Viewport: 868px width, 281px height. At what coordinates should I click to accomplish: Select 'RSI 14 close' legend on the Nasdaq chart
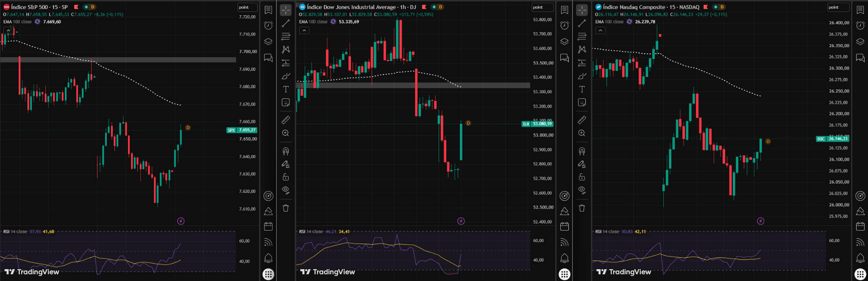point(607,231)
